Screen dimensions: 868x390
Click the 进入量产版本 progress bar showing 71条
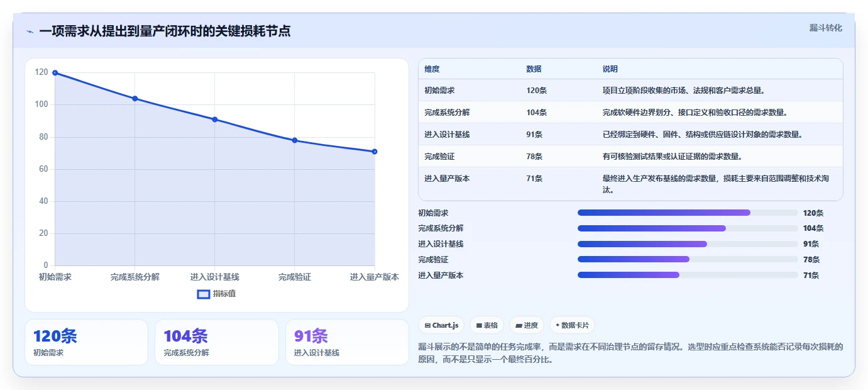(688, 275)
